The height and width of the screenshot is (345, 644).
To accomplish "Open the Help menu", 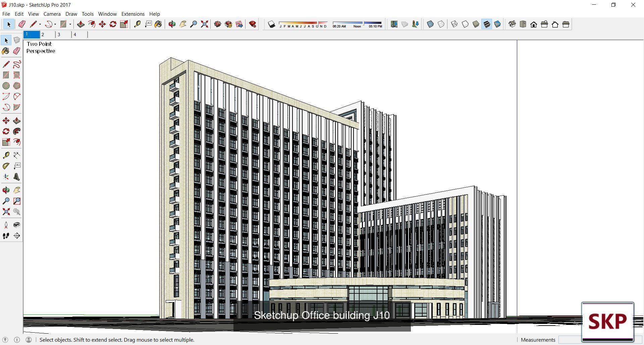I will [154, 14].
